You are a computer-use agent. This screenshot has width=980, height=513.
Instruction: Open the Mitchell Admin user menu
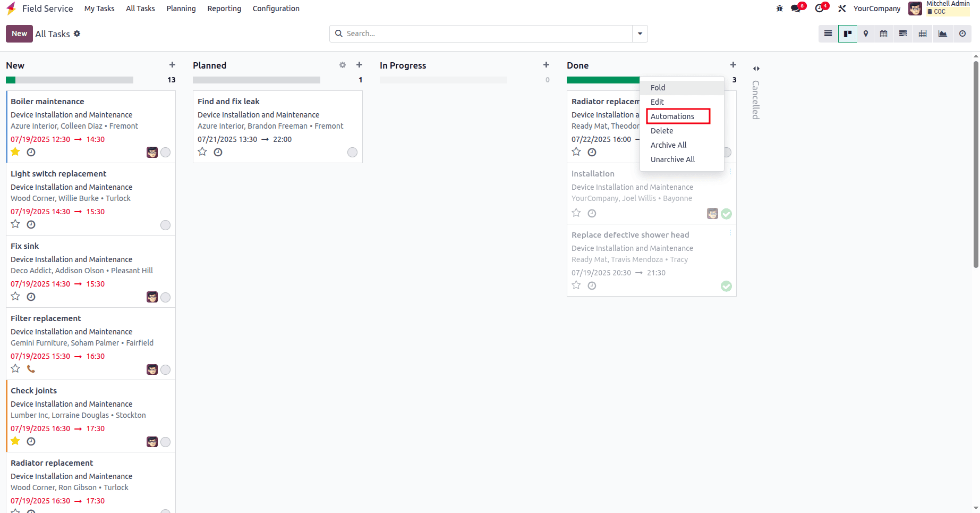click(x=939, y=8)
